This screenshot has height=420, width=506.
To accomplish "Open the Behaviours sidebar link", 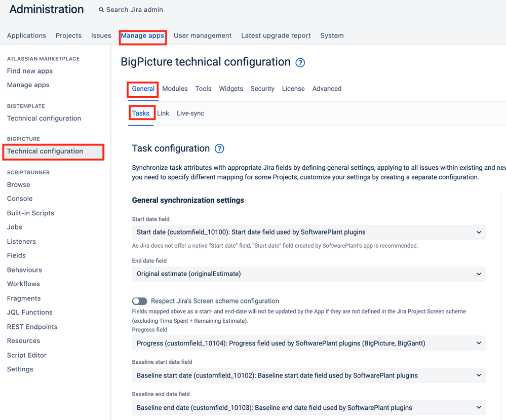I will click(24, 270).
